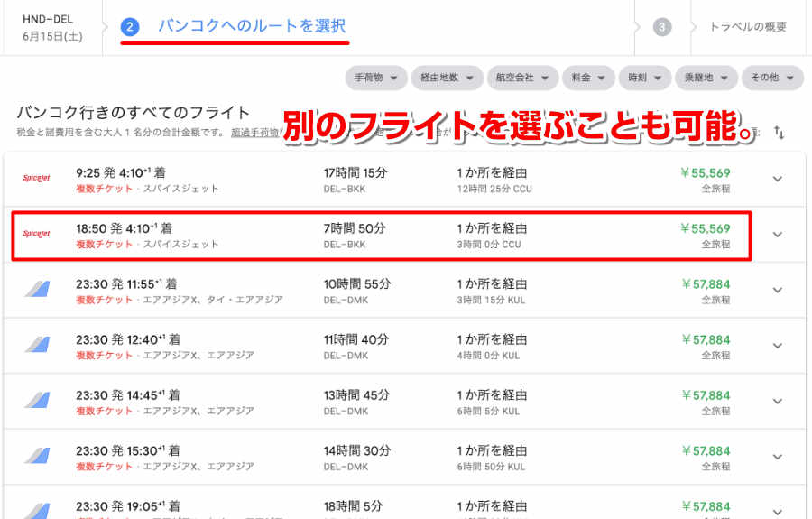This screenshot has height=519, width=812.
Task: Open the その他 more filters dropdown
Action: [x=772, y=78]
